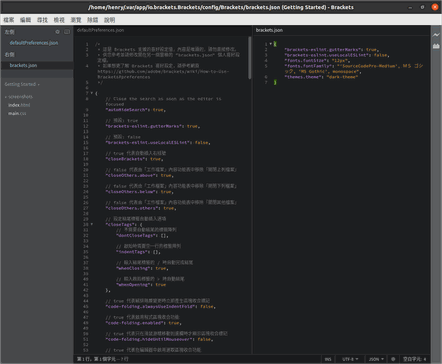Click "code-folding.alwaysUseIndentFold" key
This screenshot has width=442, height=364.
pos(150,306)
